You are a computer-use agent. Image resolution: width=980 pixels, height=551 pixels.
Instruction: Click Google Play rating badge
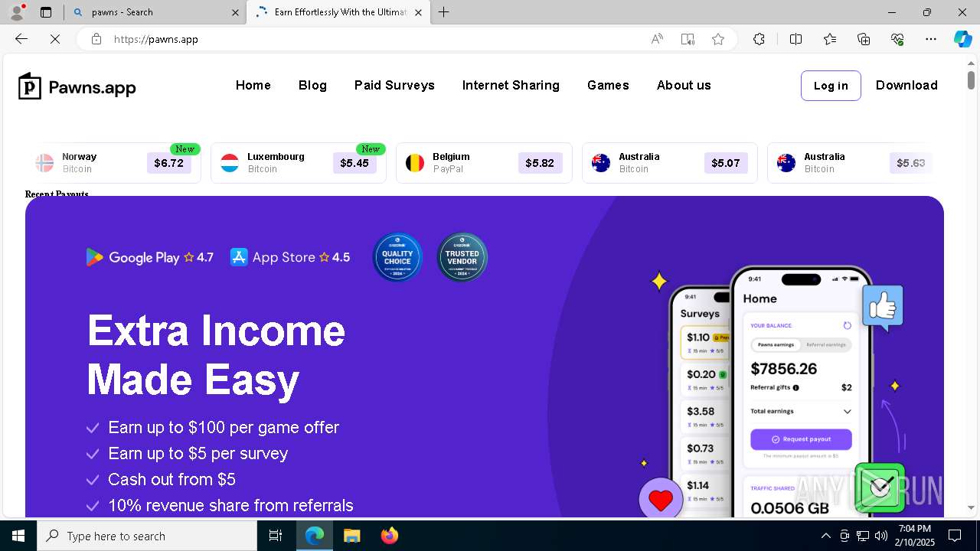coord(150,257)
